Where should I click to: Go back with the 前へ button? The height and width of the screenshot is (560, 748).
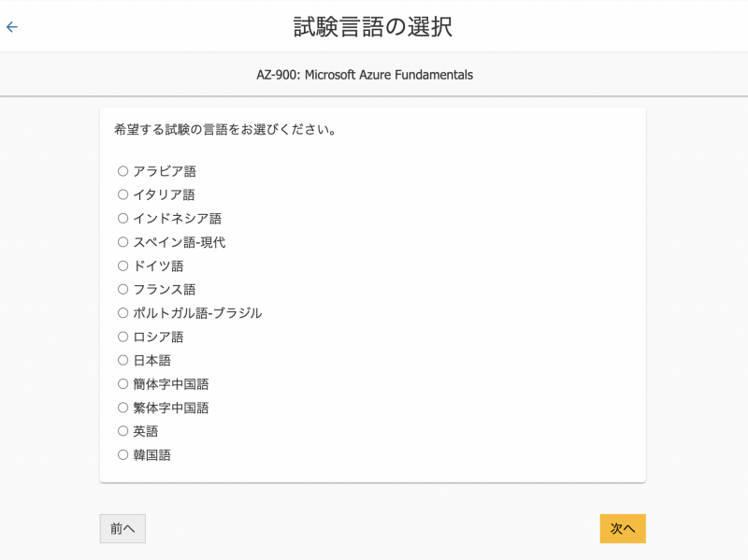122,528
